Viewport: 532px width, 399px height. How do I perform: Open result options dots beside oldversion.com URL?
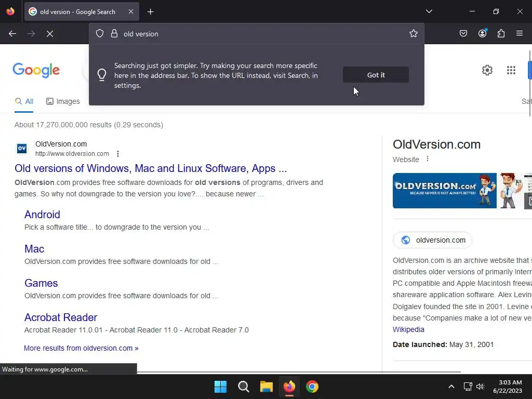(118, 154)
